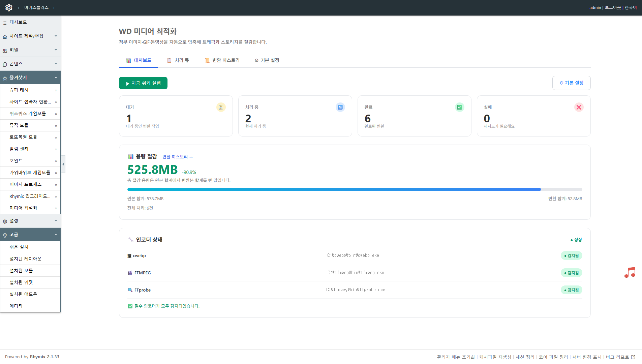
Task: Click the FFprobe magnifier icon
Action: 130,290
